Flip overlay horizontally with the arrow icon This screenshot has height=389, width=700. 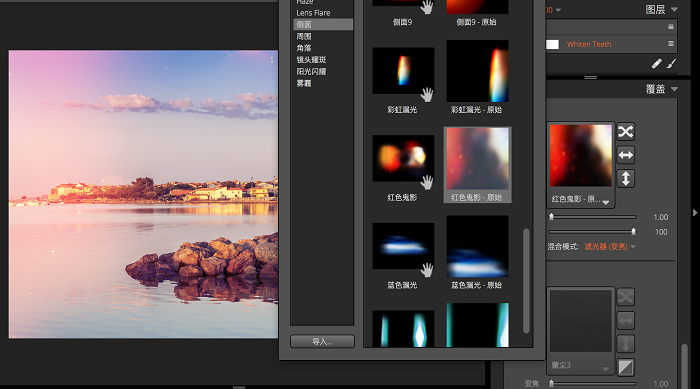point(625,155)
